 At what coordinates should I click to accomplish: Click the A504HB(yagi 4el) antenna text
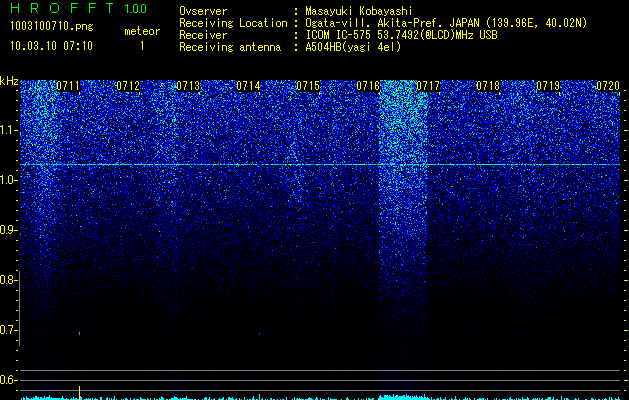tap(353, 47)
